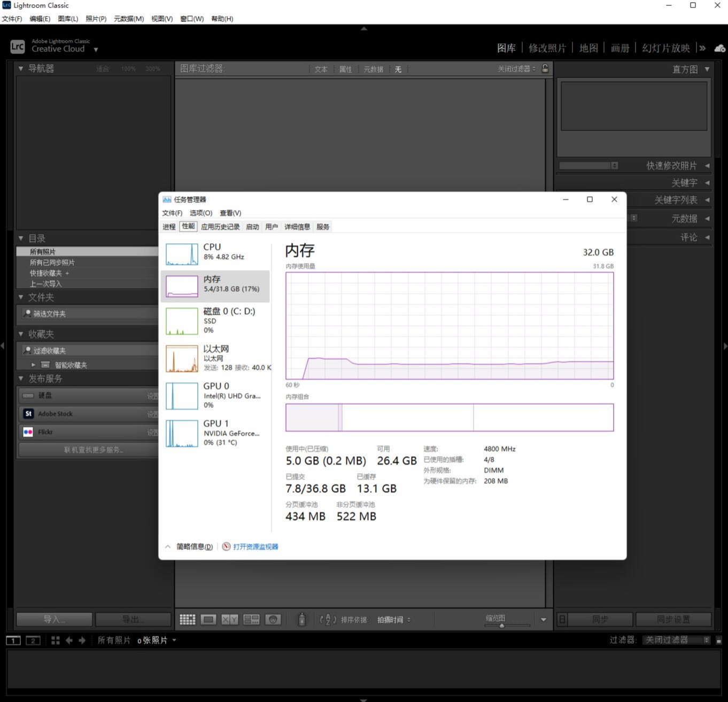
Task: Open 打开资源监视器 link
Action: [x=255, y=546]
